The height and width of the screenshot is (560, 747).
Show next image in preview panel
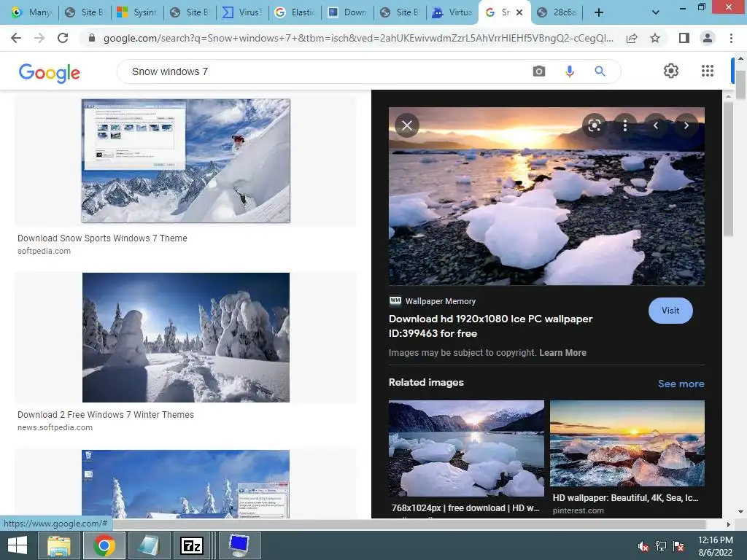(x=686, y=125)
